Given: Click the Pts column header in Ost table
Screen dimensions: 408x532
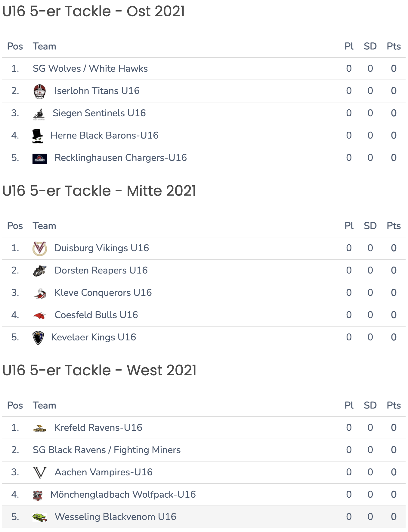Looking at the screenshot, I should pyautogui.click(x=394, y=46).
